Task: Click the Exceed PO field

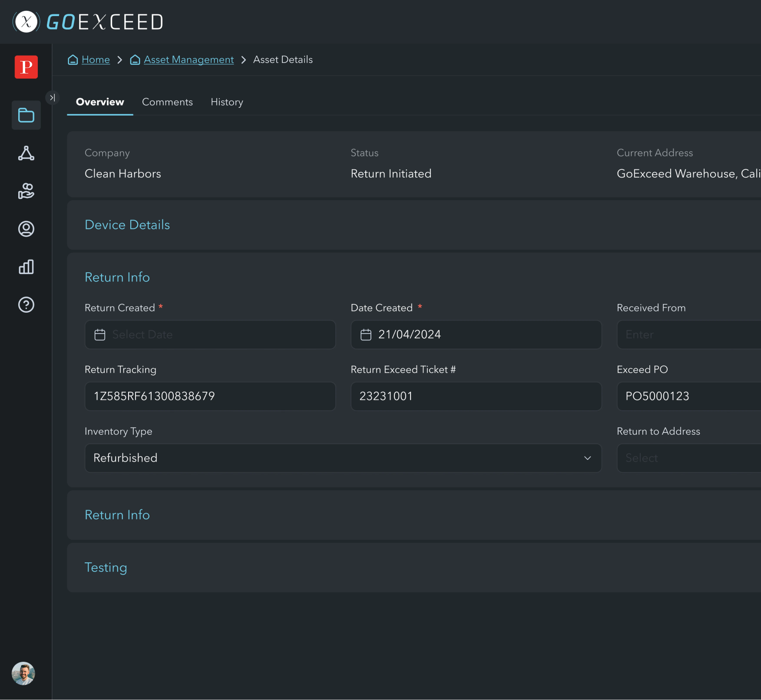Action: pyautogui.click(x=689, y=396)
